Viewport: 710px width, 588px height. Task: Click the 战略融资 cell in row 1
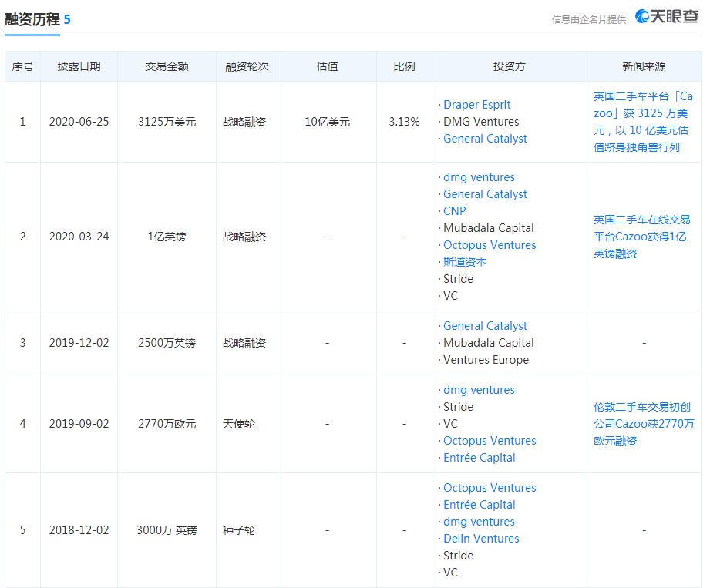[244, 122]
